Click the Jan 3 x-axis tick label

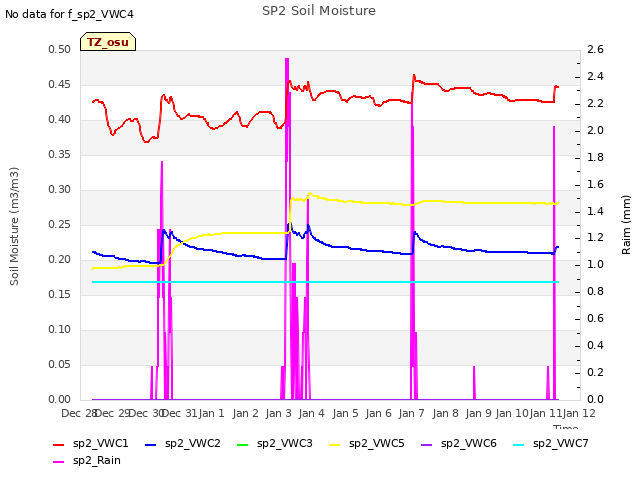[278, 413]
